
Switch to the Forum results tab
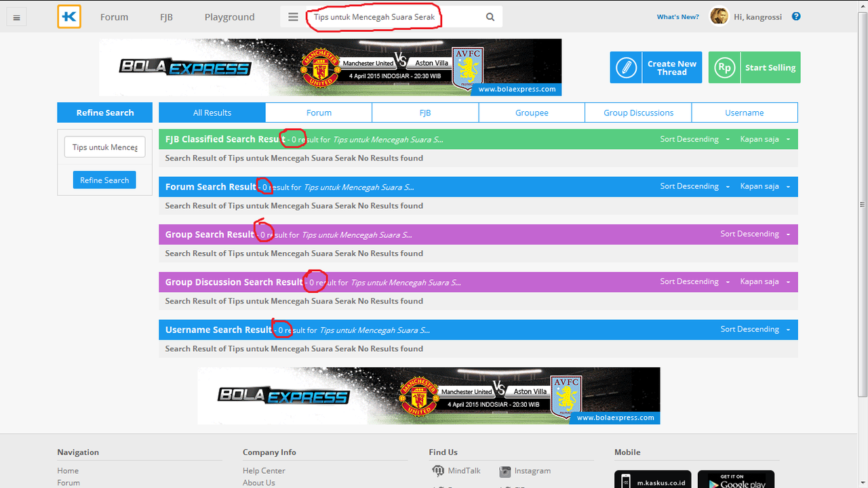point(319,113)
